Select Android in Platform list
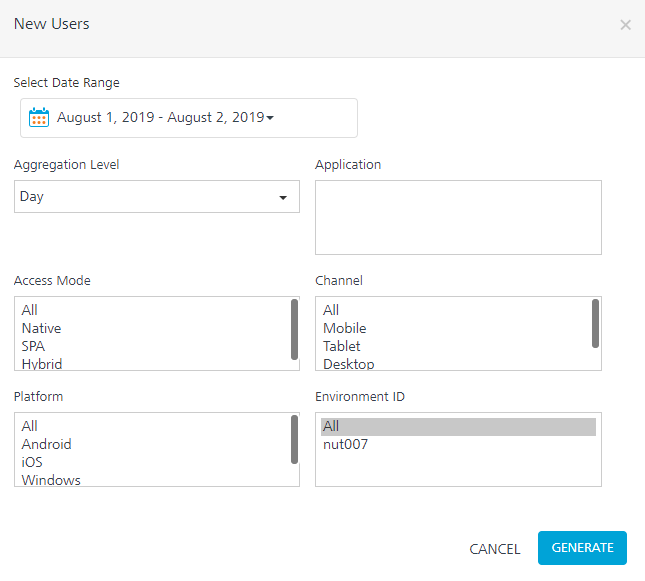Image resolution: width=645 pixels, height=581 pixels. click(47, 444)
